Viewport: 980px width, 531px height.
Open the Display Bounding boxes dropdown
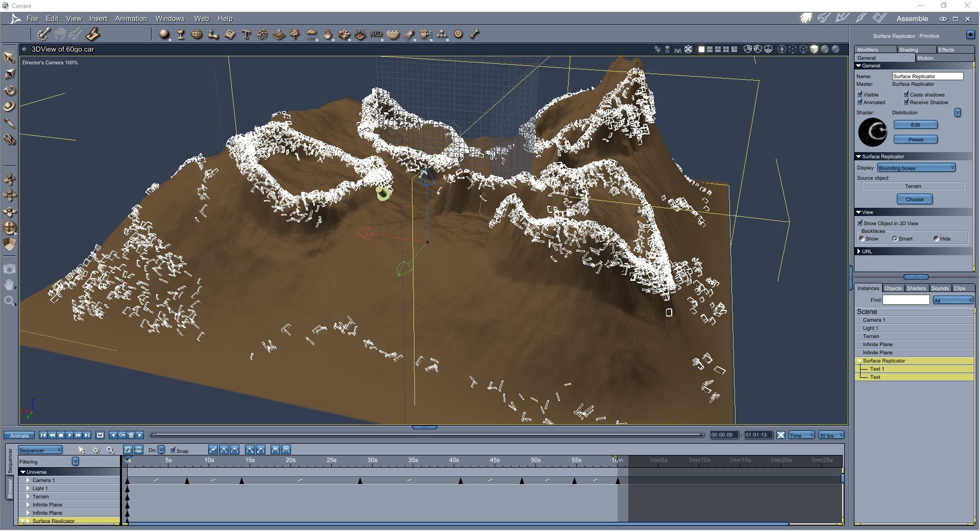tap(916, 168)
